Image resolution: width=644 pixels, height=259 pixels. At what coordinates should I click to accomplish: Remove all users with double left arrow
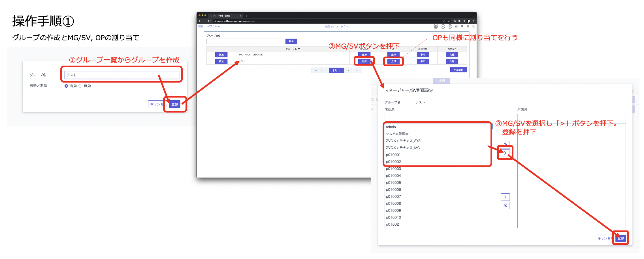[505, 206]
